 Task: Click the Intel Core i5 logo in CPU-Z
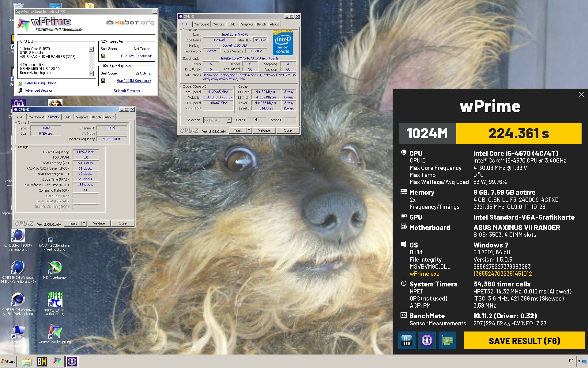283,43
